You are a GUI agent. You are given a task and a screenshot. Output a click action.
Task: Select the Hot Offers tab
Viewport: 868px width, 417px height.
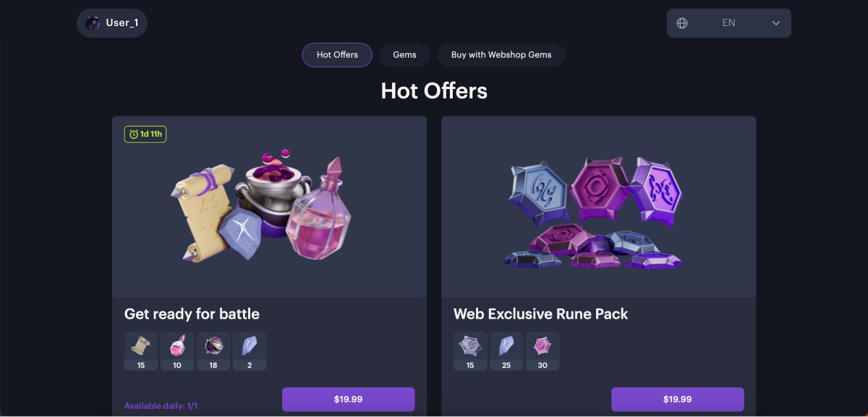point(337,55)
